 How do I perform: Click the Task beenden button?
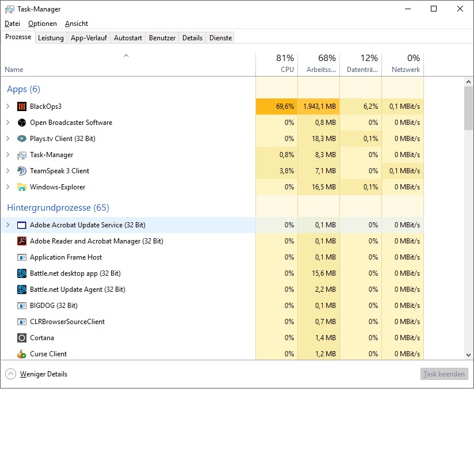point(444,374)
